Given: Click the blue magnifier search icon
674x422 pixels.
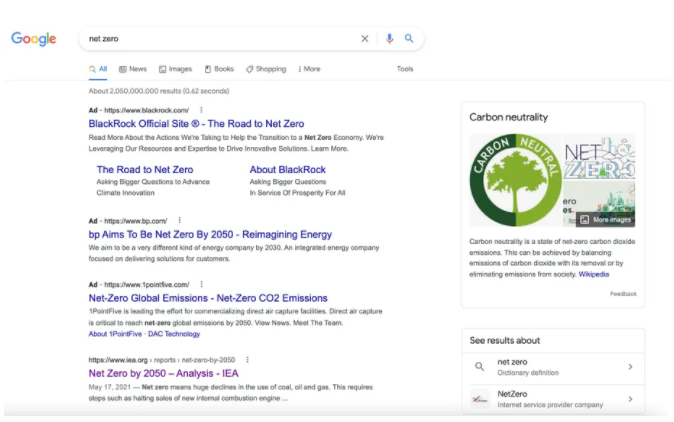Looking at the screenshot, I should tap(409, 39).
